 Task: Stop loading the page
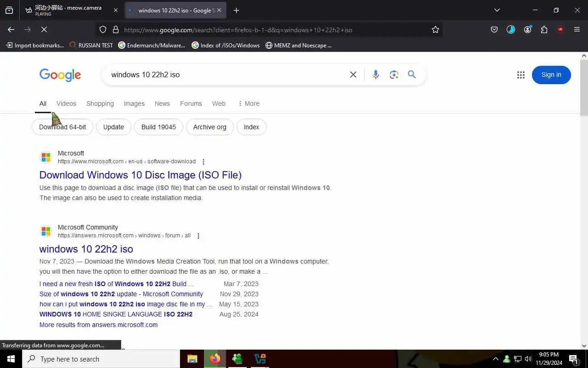pos(44,29)
